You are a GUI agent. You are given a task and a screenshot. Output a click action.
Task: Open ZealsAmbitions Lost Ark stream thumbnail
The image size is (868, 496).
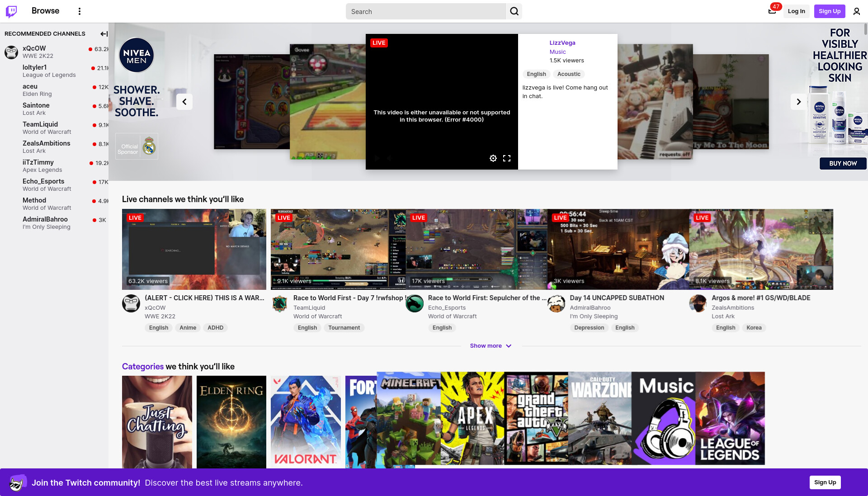pyautogui.click(x=761, y=249)
